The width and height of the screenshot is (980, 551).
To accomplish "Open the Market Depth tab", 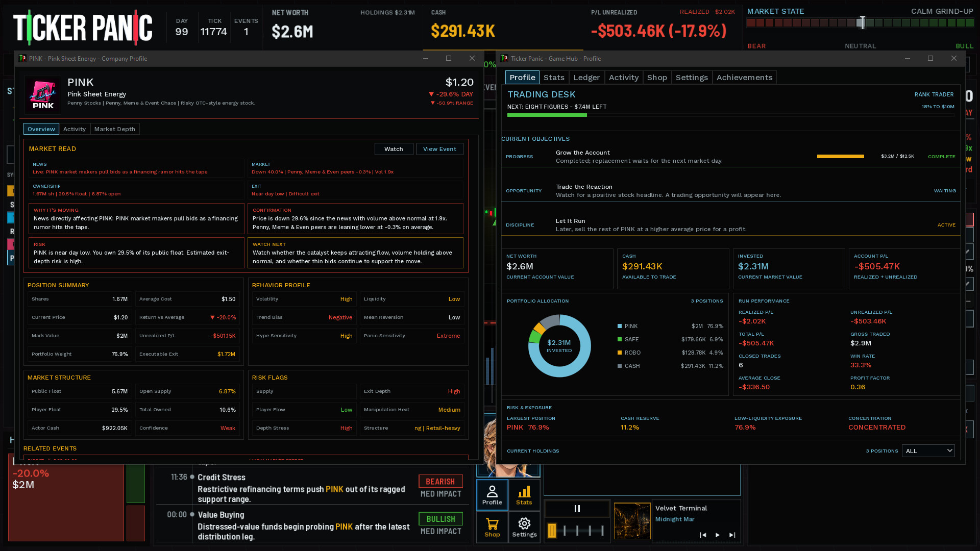I will pos(115,129).
